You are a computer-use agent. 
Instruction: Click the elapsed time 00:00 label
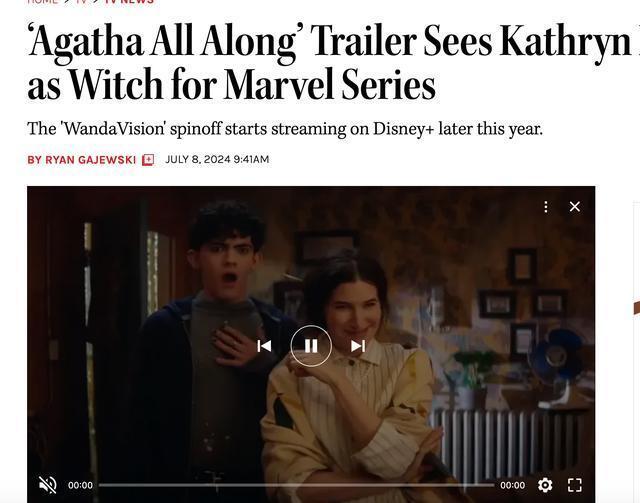(x=80, y=485)
